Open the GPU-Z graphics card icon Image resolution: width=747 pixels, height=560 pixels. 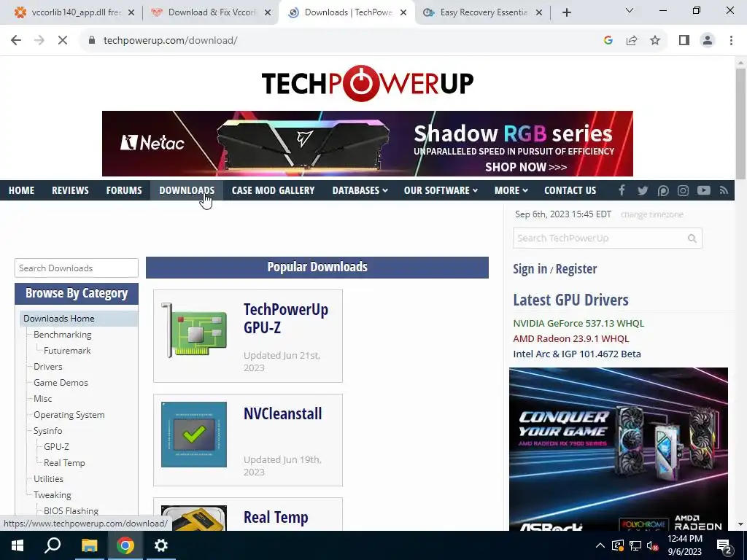(194, 330)
